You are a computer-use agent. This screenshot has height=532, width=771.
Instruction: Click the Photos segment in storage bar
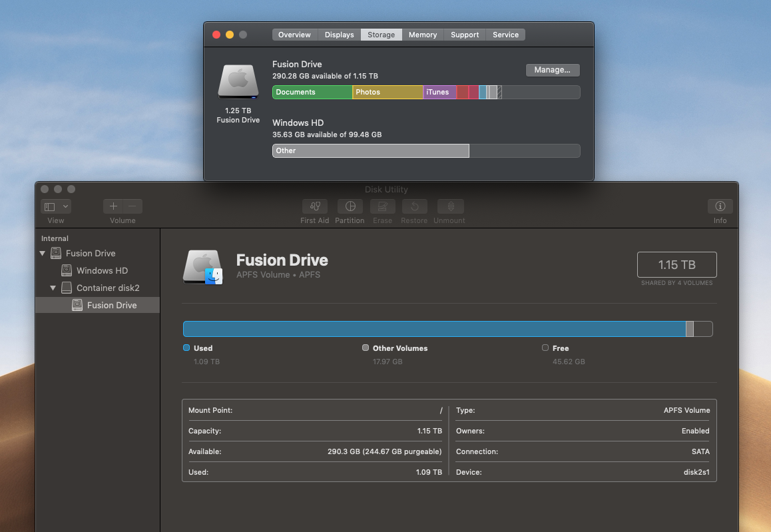click(387, 92)
